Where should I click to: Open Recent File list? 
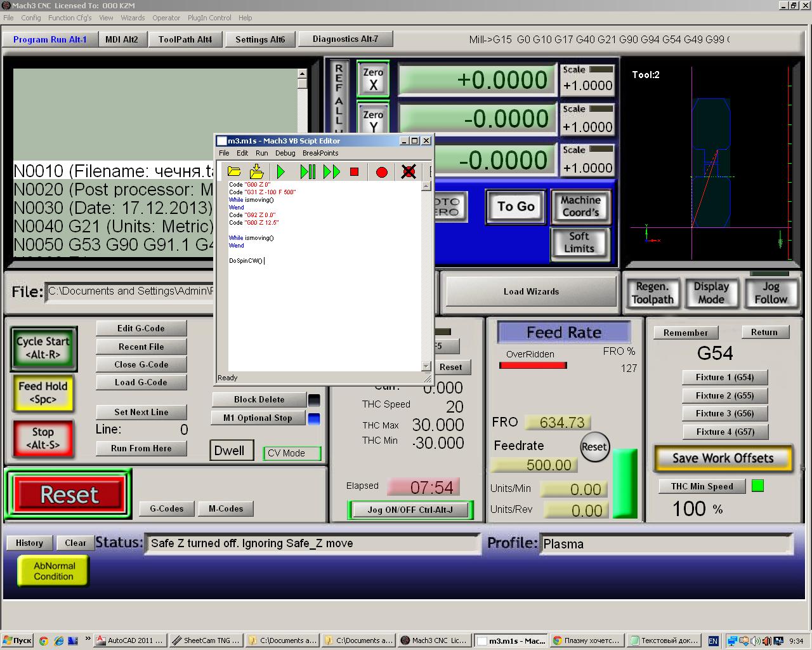click(141, 347)
